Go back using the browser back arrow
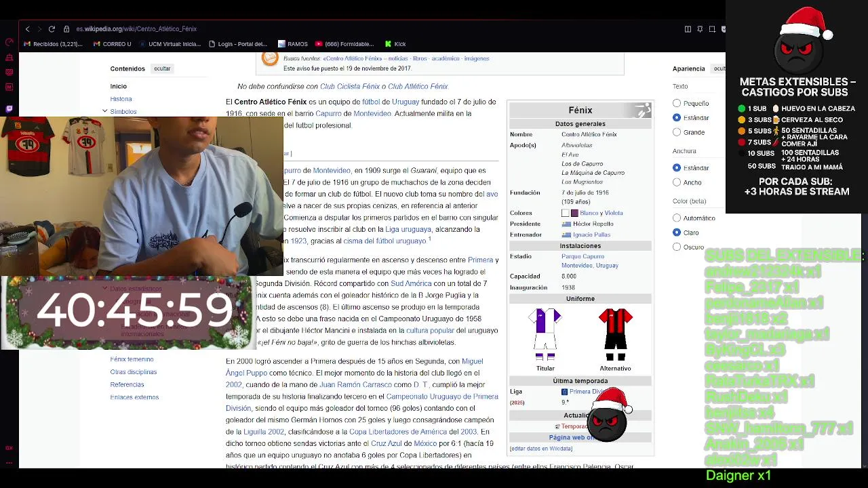 [27, 29]
